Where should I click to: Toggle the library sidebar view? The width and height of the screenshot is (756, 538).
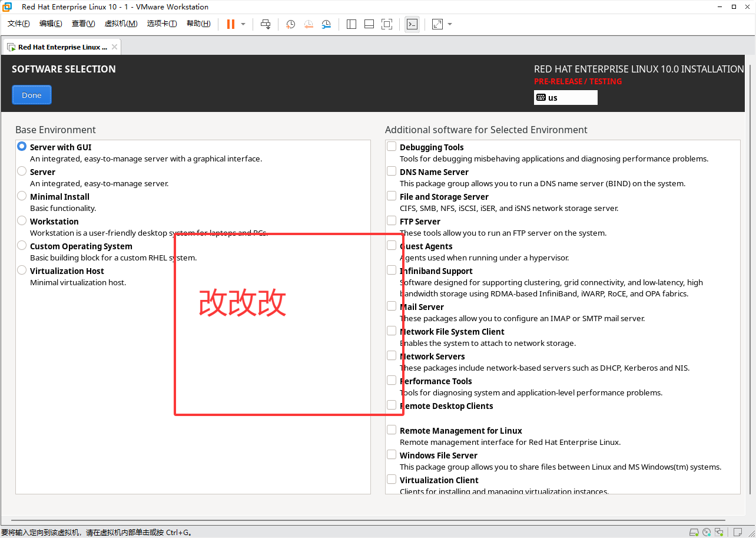click(x=352, y=24)
